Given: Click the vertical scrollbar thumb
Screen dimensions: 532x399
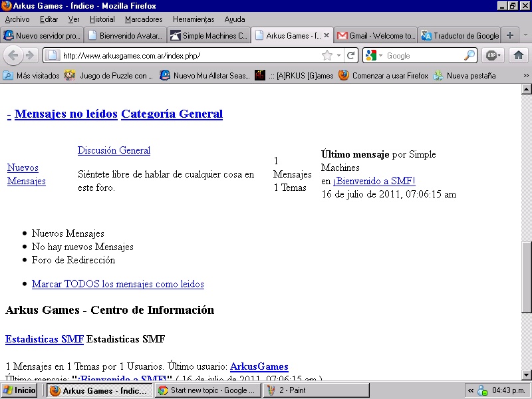Looking at the screenshot, I should (527, 277).
